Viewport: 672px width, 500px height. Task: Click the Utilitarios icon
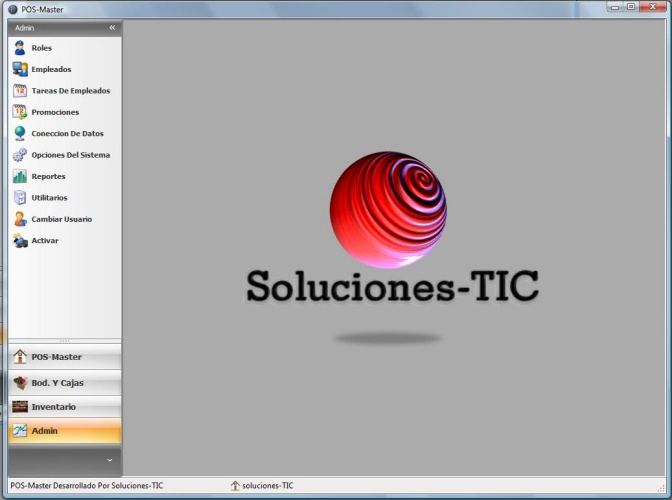coord(20,198)
